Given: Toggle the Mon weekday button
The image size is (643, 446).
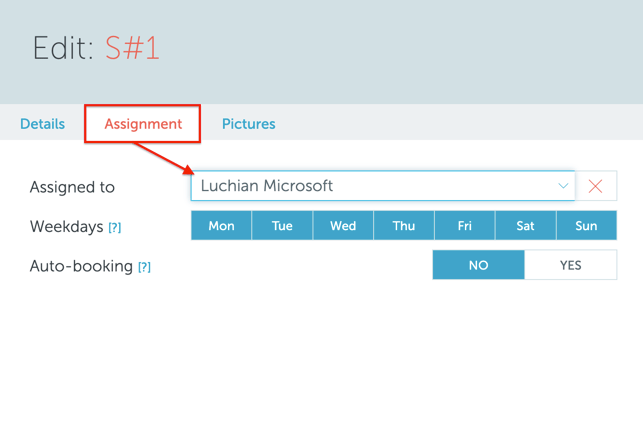Looking at the screenshot, I should tap(221, 225).
